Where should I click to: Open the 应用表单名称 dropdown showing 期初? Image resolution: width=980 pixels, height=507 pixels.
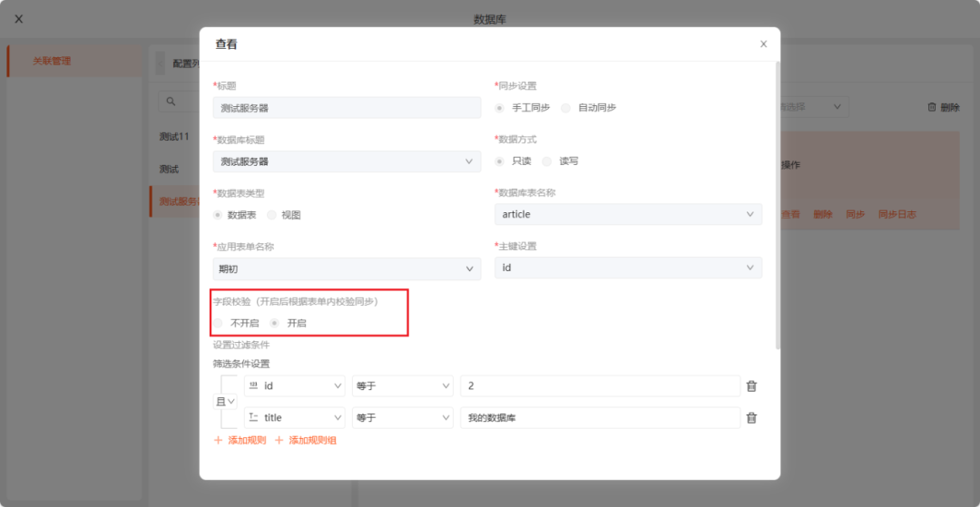click(347, 268)
